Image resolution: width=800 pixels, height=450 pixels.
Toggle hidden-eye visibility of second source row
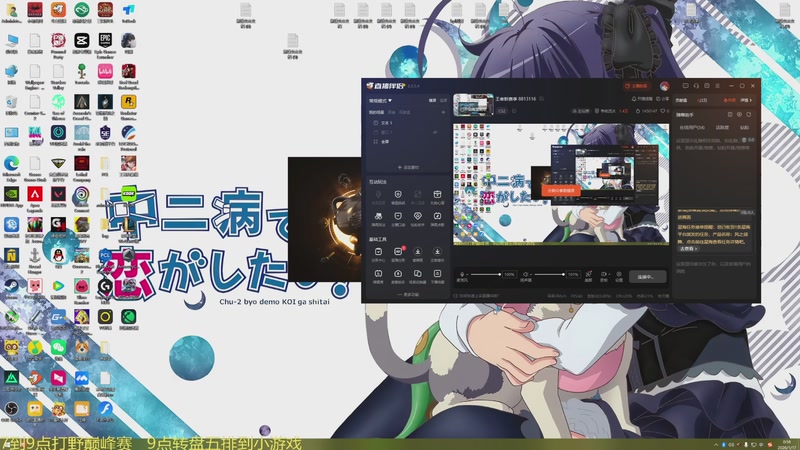point(435,132)
